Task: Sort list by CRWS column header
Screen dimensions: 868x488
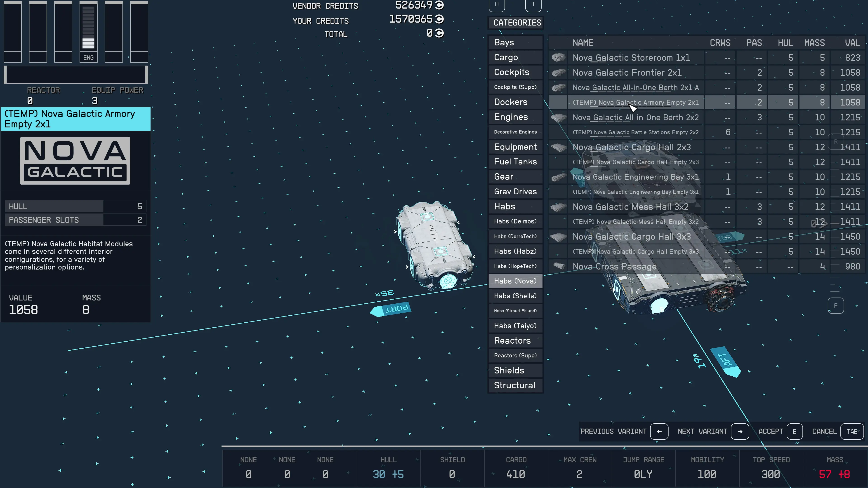Action: click(x=720, y=43)
